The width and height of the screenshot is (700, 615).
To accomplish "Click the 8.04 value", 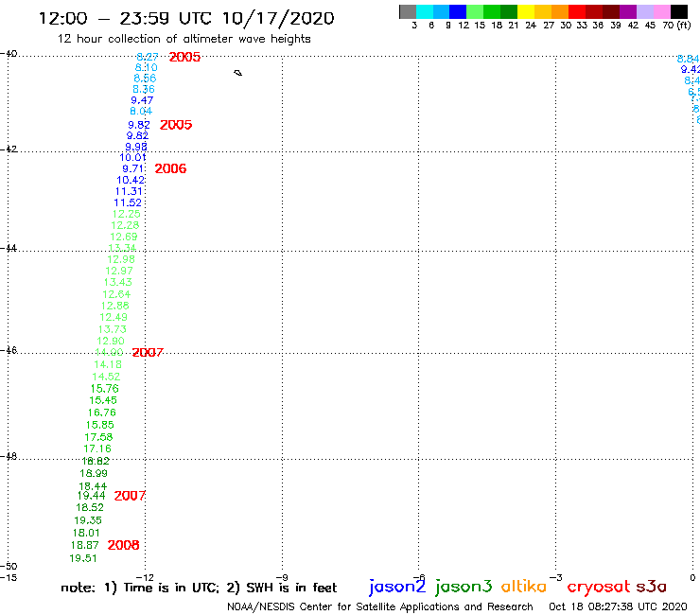I will point(141,111).
